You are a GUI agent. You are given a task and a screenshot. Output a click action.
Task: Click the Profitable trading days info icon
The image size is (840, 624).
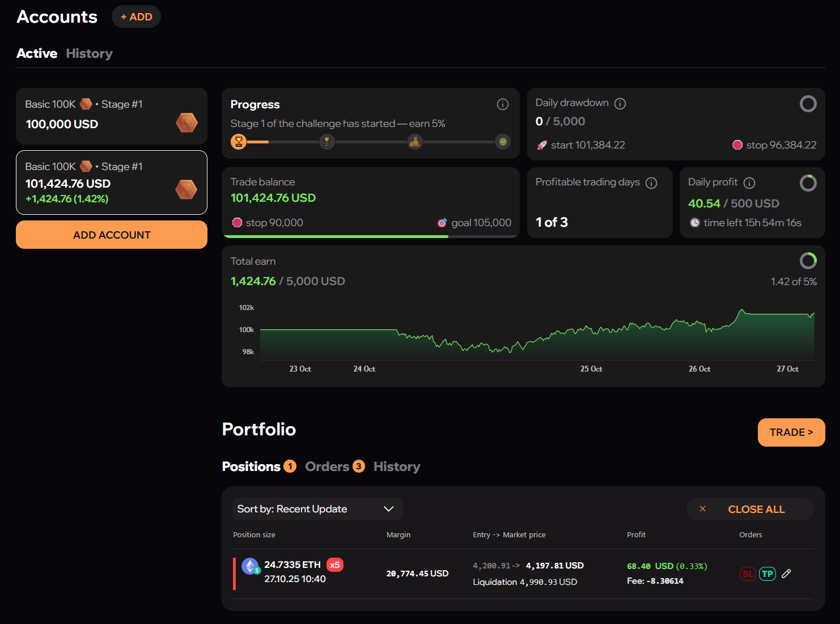[x=651, y=183]
